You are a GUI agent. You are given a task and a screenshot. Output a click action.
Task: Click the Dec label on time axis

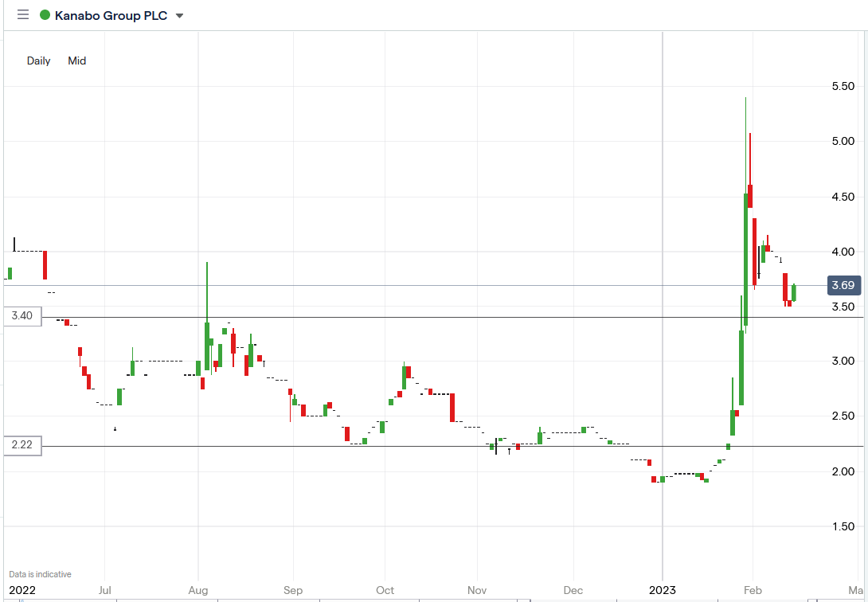coord(573,590)
